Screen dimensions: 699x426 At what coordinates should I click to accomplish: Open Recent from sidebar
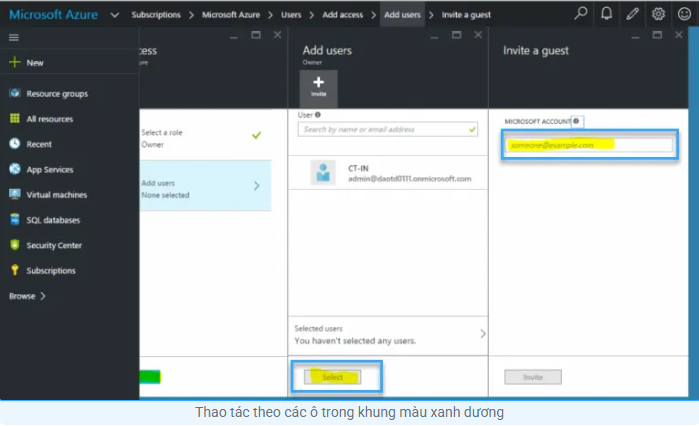(x=39, y=144)
